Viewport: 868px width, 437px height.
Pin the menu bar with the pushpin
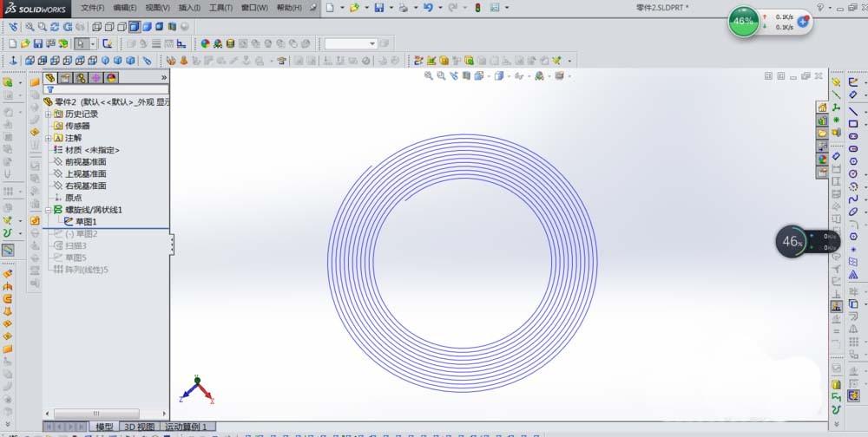(x=314, y=8)
